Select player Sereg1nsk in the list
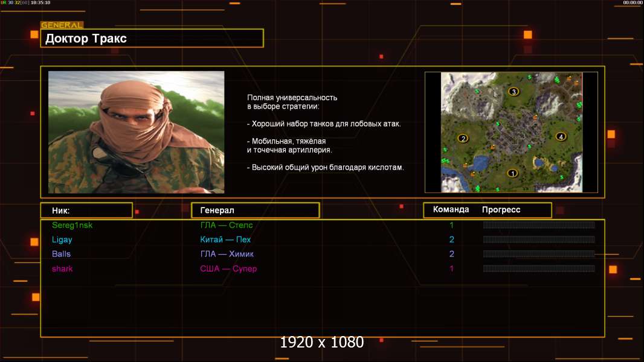 (x=72, y=225)
